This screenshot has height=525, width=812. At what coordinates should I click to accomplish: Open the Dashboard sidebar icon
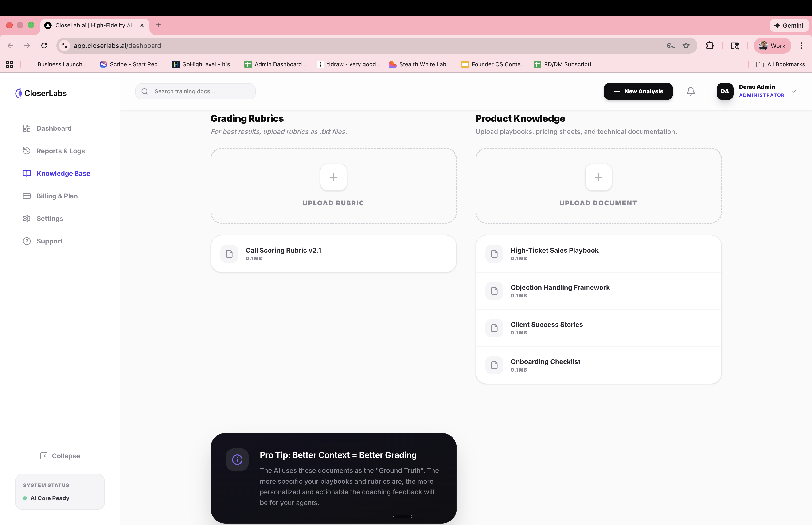(x=27, y=128)
